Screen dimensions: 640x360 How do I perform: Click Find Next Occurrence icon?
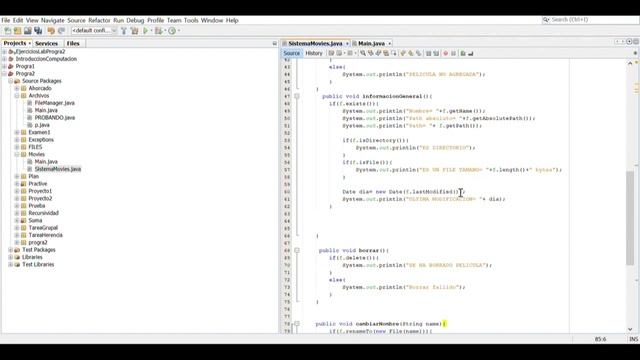pyautogui.click(x=378, y=53)
